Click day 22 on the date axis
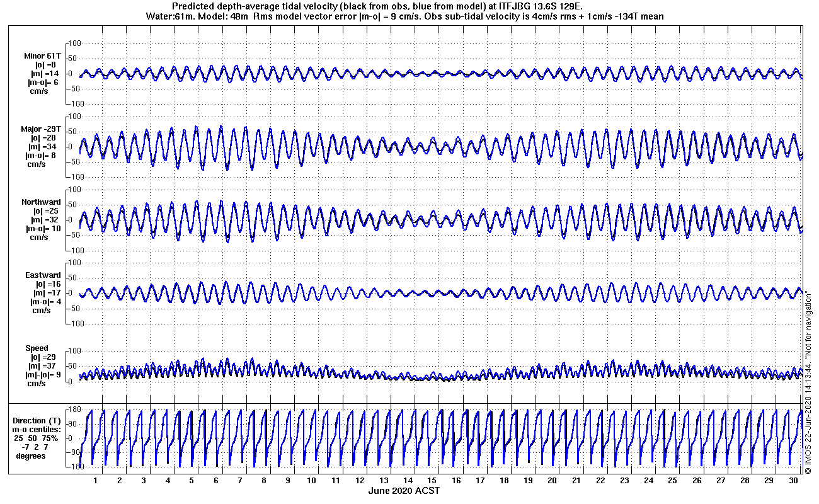The height and width of the screenshot is (504, 819). click(601, 481)
